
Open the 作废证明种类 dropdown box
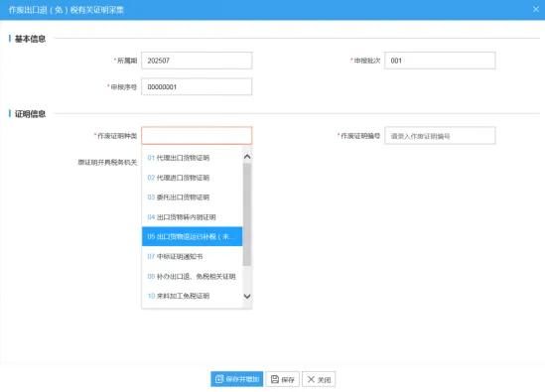pyautogui.click(x=197, y=136)
